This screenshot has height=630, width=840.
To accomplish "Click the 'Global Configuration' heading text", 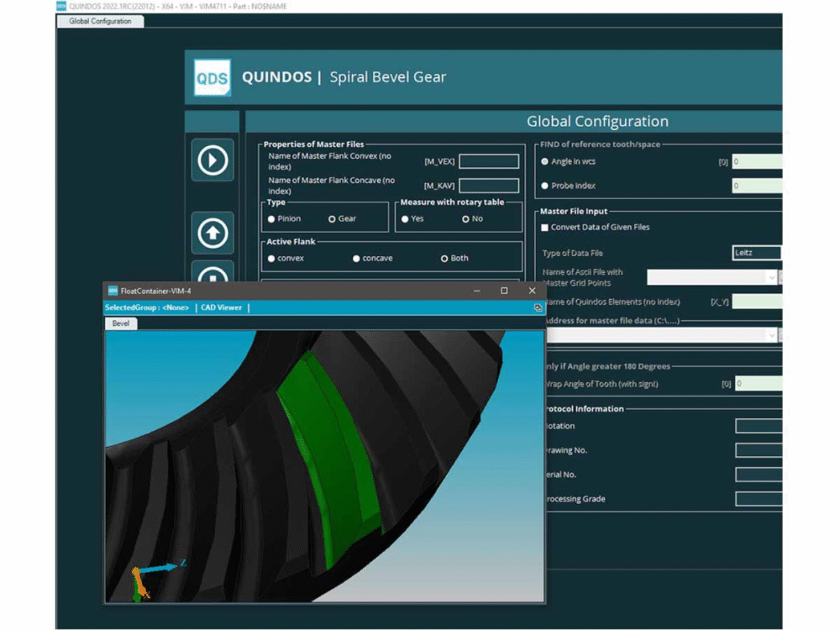I will [597, 121].
